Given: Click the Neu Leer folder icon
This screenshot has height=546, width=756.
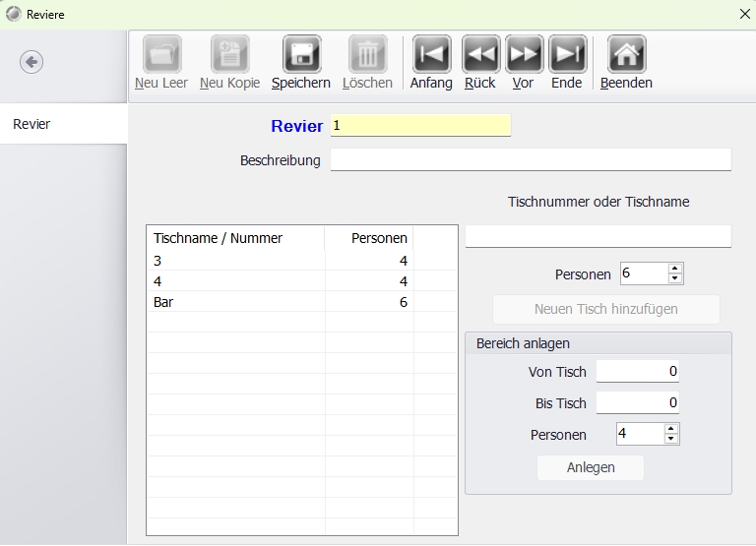Looking at the screenshot, I should [x=162, y=54].
